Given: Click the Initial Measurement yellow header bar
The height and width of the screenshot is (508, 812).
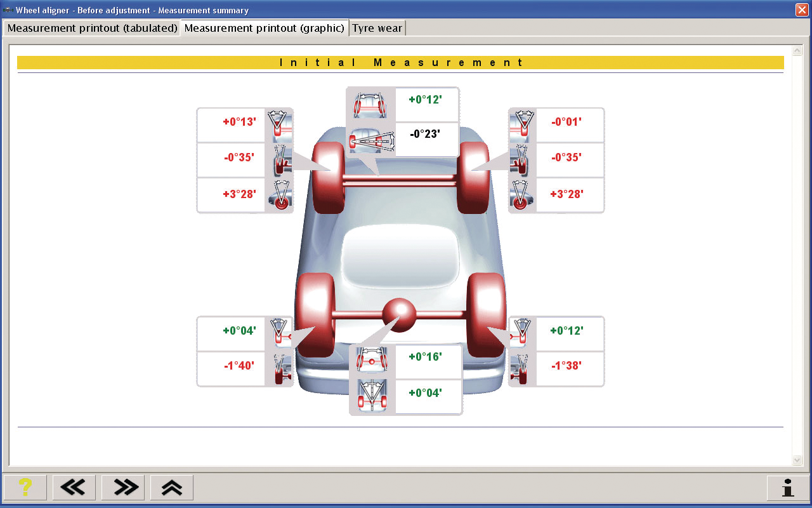Looking at the screenshot, I should [x=400, y=62].
